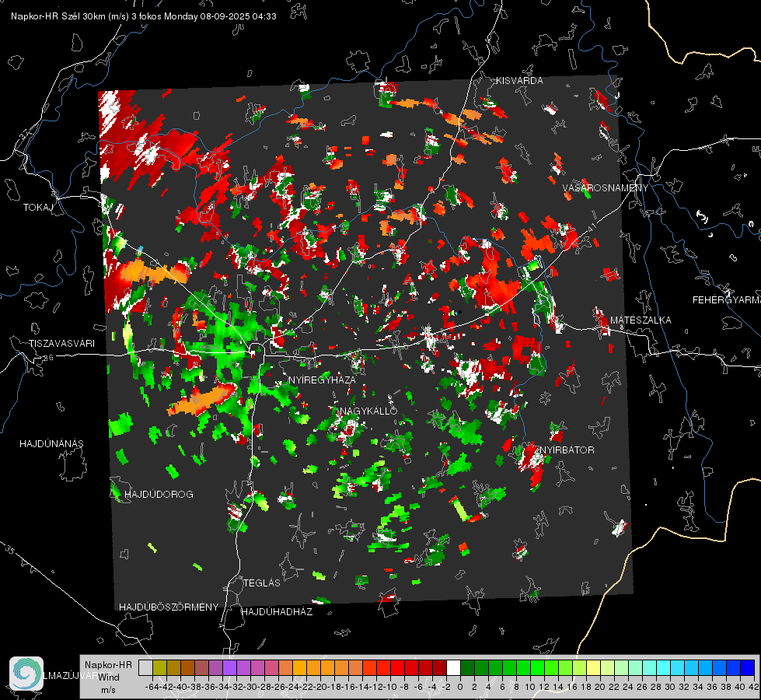The width and height of the screenshot is (761, 700).
Task: Click the 0 legend value
Action: pos(460,687)
